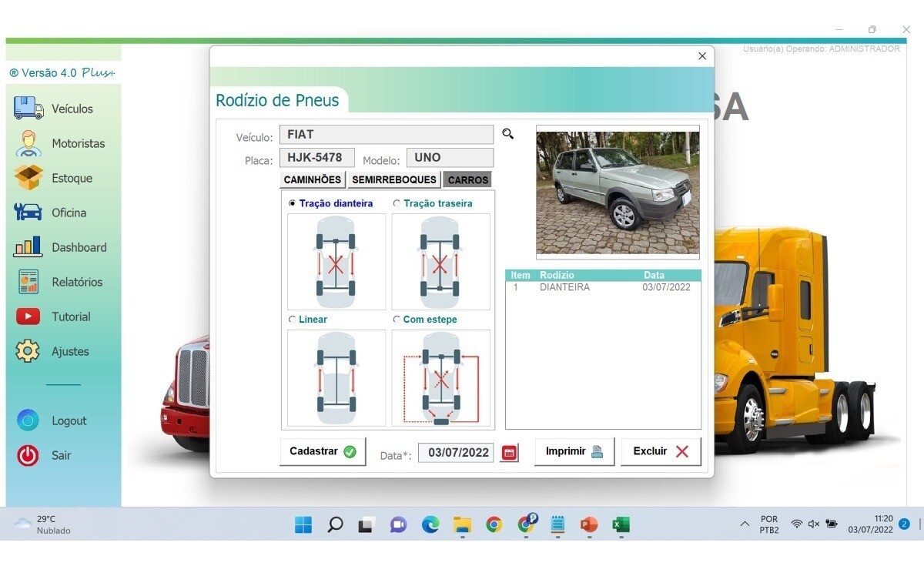This screenshot has height=566, width=924.
Task: Click the Estoque box icon
Action: (x=28, y=178)
